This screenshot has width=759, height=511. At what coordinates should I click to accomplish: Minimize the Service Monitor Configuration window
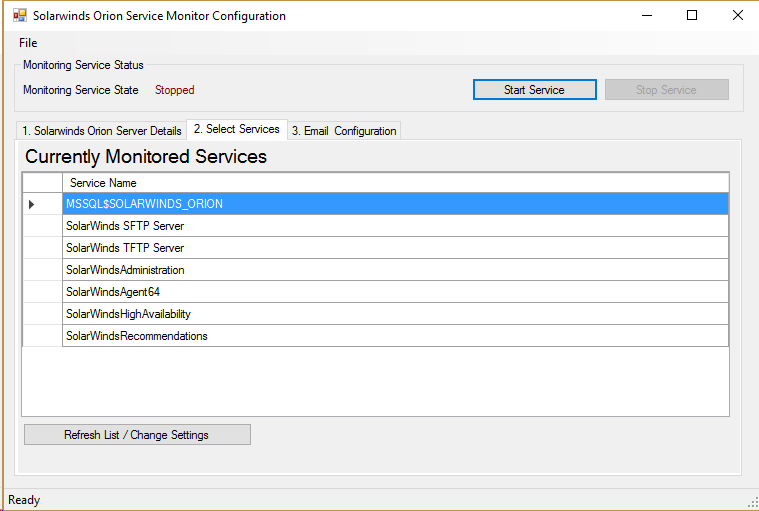point(647,15)
